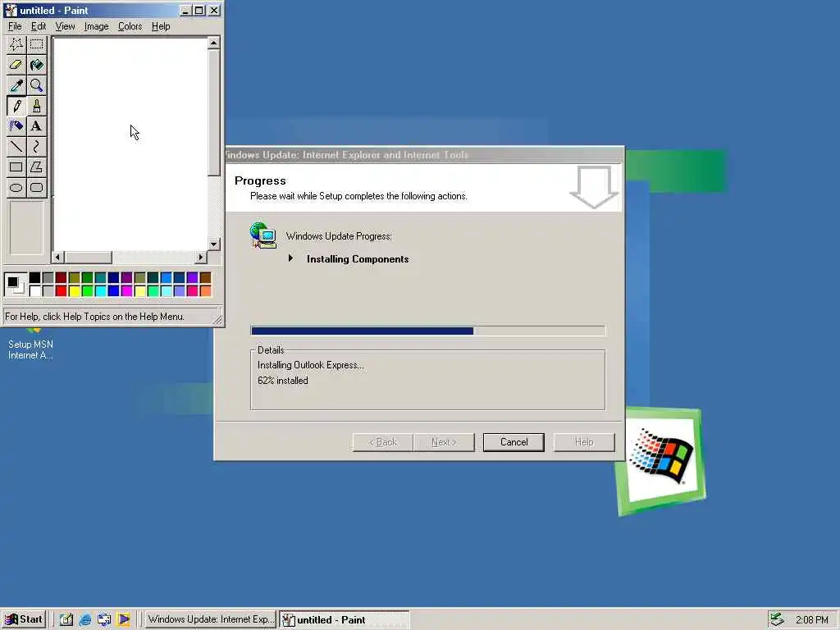Switch to untitled - Paint taskbar button

[x=344, y=619]
